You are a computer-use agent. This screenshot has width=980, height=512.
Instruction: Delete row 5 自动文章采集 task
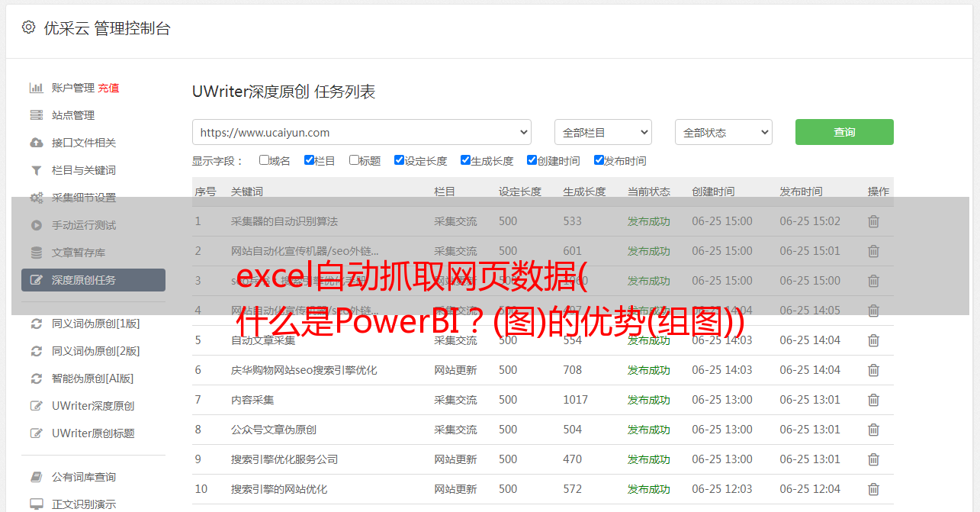874,340
